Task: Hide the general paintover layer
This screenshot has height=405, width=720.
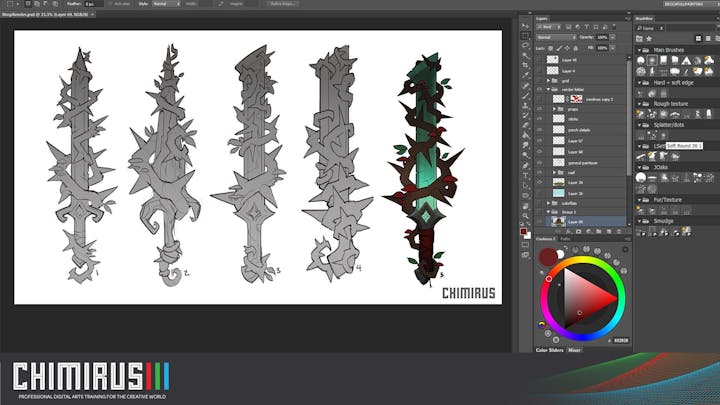Action: pyautogui.click(x=539, y=163)
